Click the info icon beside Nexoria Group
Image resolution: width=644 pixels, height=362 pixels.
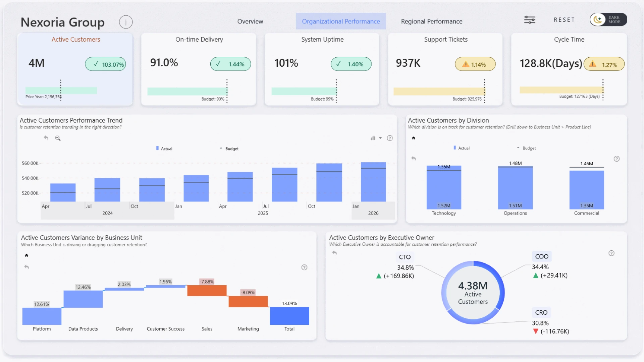pos(126,22)
